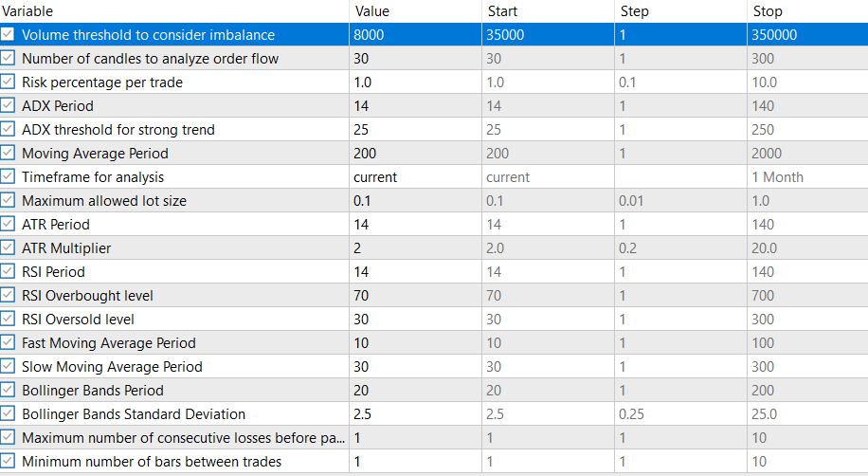The width and height of the screenshot is (868, 476).
Task: Edit Maximum allowed lot size Step 0.01
Action: pos(680,201)
